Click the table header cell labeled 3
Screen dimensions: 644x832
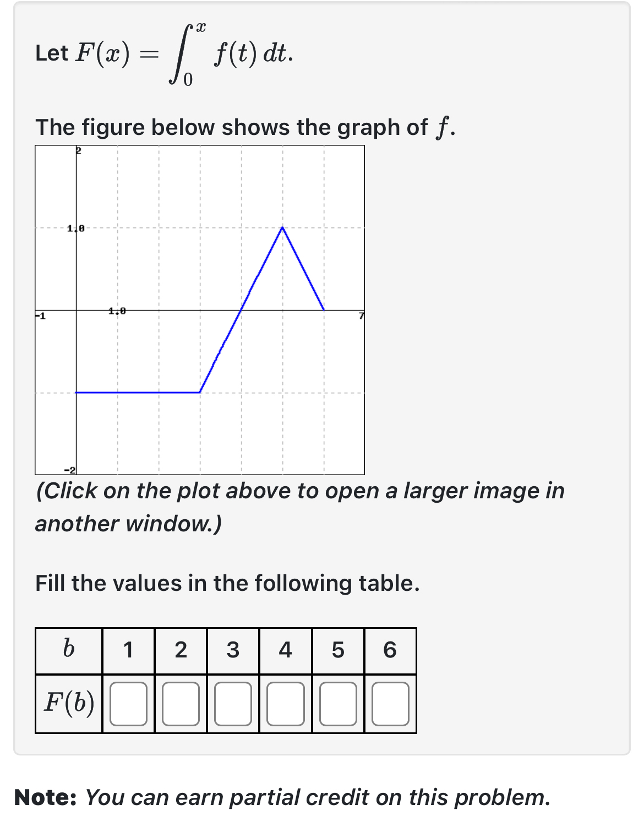click(x=233, y=650)
